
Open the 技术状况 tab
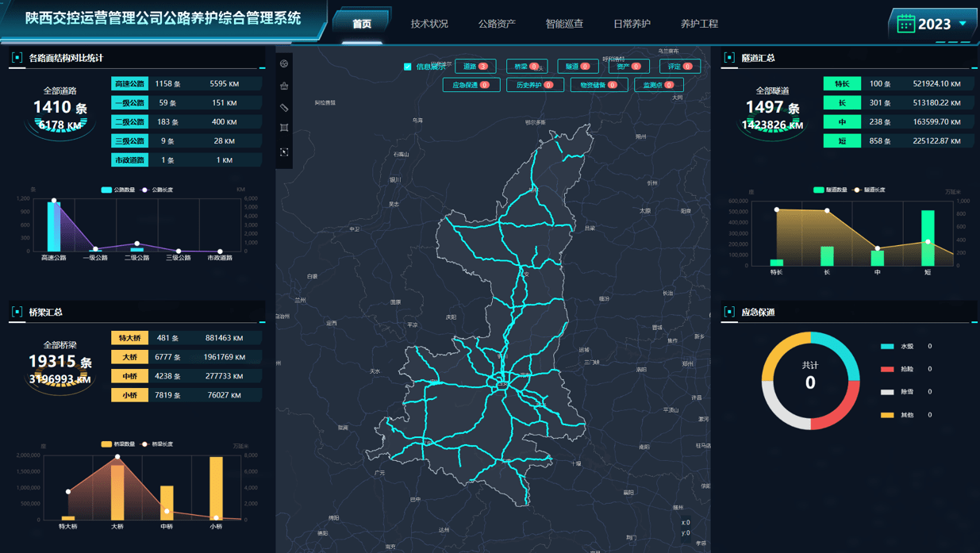(429, 24)
